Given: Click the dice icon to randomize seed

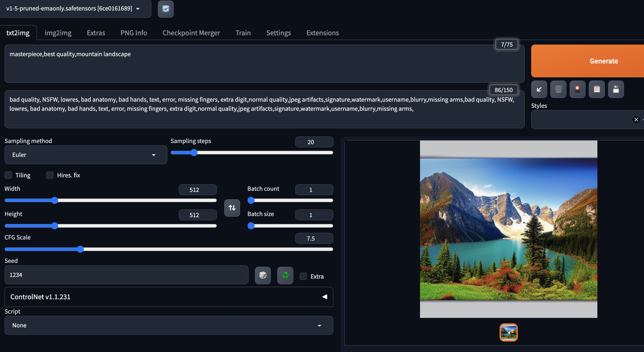Looking at the screenshot, I should [263, 275].
